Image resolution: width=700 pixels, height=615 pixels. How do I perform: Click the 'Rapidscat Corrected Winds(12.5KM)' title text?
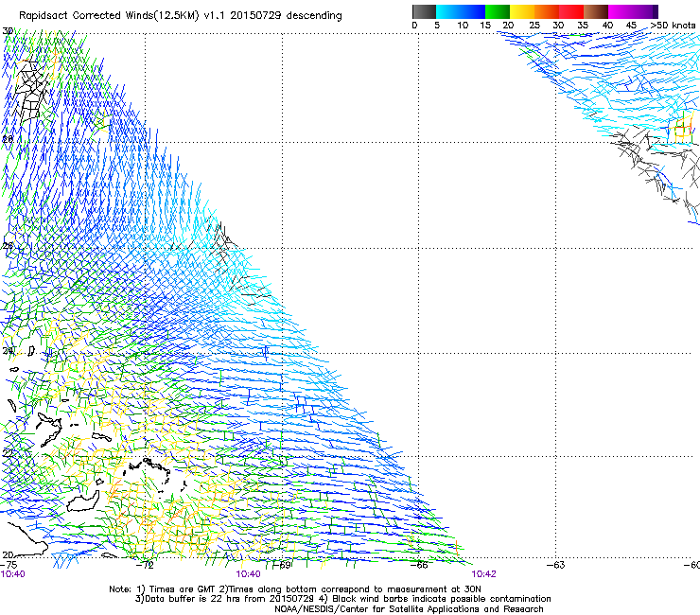point(109,16)
